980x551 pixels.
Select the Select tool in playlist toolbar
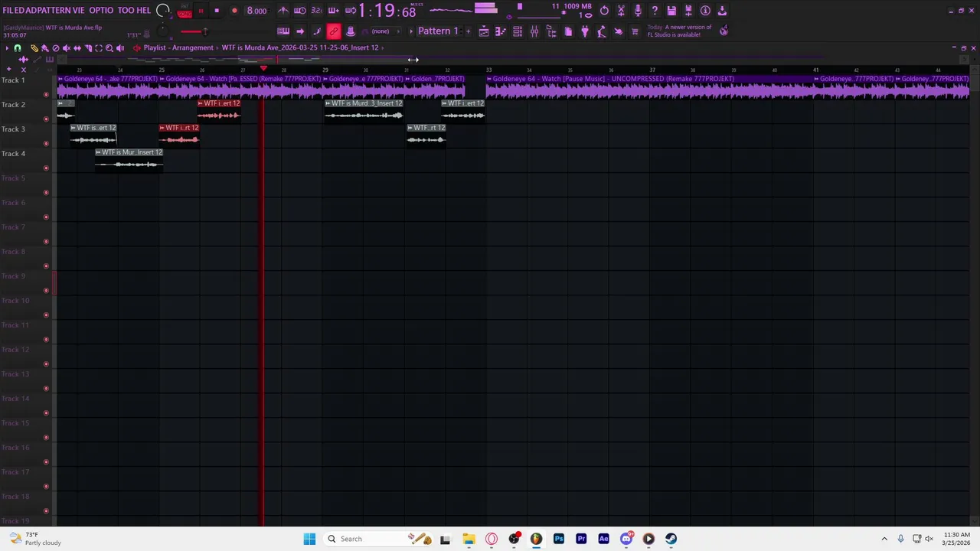click(x=99, y=48)
